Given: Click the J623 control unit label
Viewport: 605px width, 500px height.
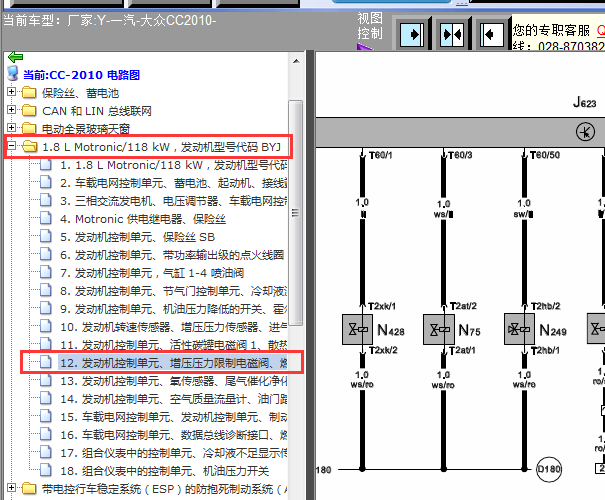Looking at the screenshot, I should point(585,102).
